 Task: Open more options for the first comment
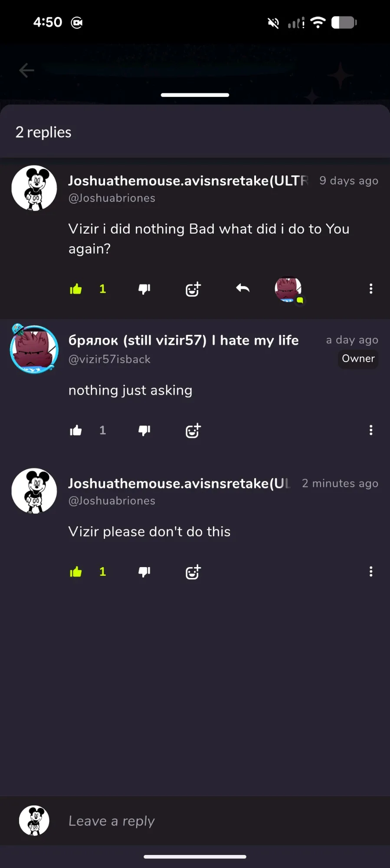click(371, 289)
